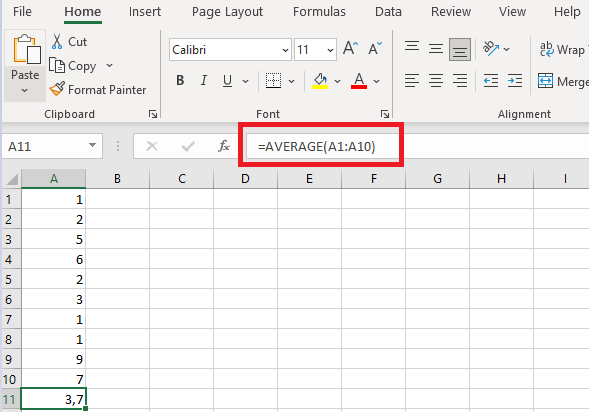Expand the Font Color dropdown arrow
Image resolution: width=589 pixels, height=412 pixels.
pyautogui.click(x=376, y=81)
